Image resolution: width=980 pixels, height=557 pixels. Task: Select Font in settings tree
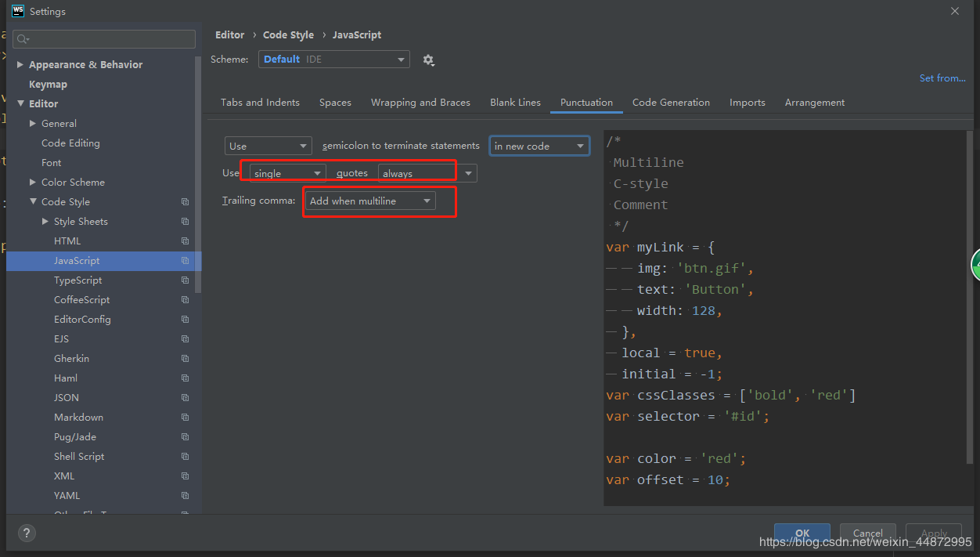point(51,163)
